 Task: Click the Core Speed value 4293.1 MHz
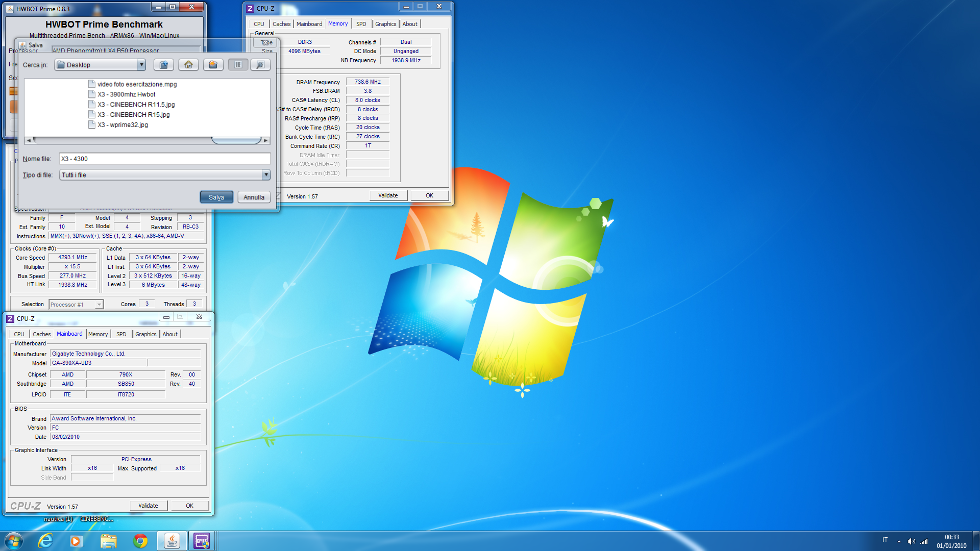click(x=72, y=257)
